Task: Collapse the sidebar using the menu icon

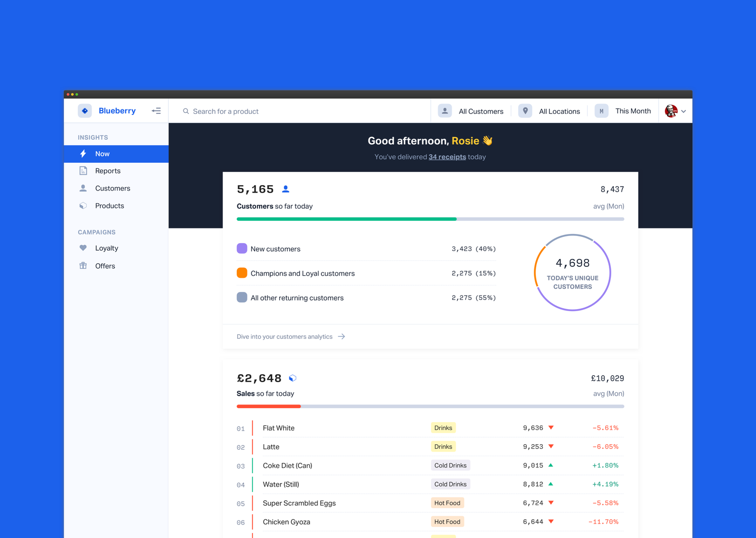Action: pos(156,111)
